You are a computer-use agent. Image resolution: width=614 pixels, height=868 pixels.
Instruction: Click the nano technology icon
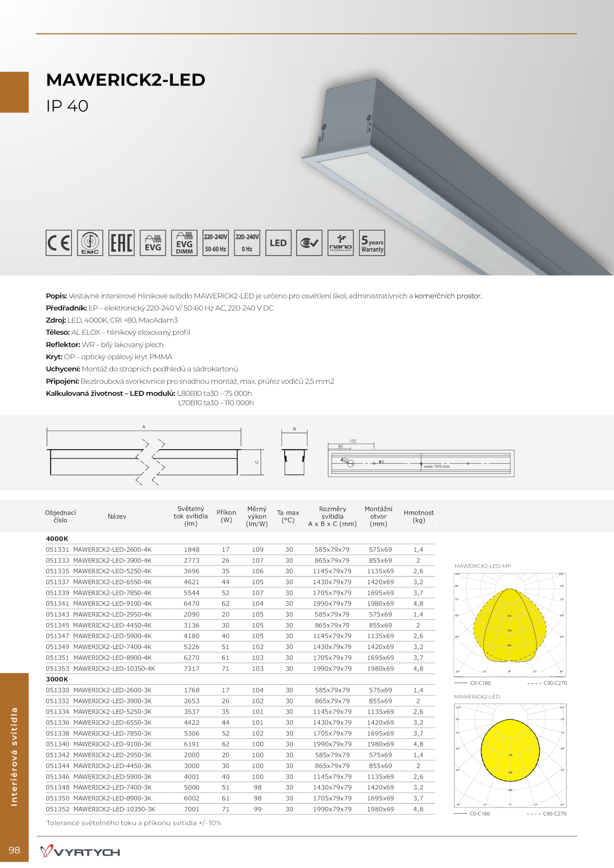pos(341,243)
